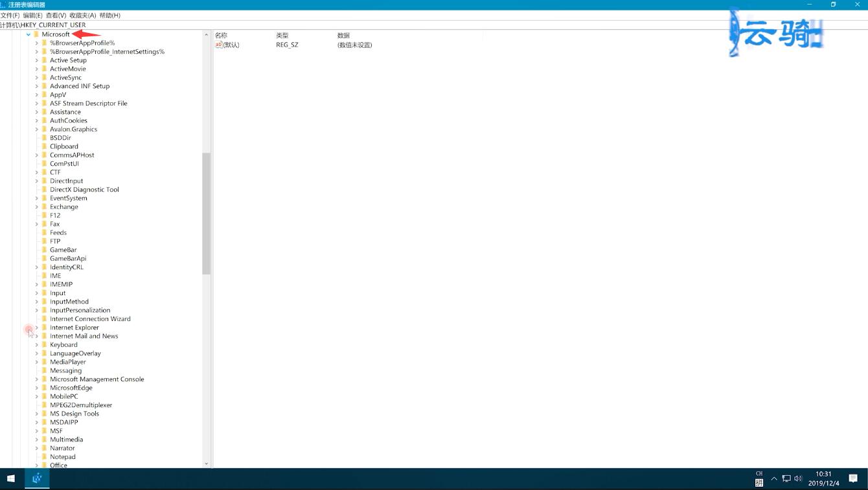Click the FTP folder icon
Screen dimensions: 868x490
click(45, 241)
